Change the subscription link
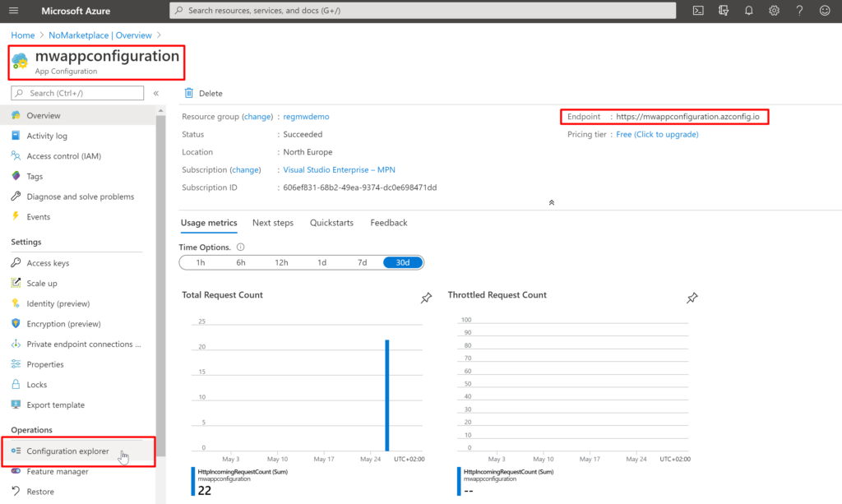Image resolution: width=842 pixels, height=504 pixels. pyautogui.click(x=245, y=169)
